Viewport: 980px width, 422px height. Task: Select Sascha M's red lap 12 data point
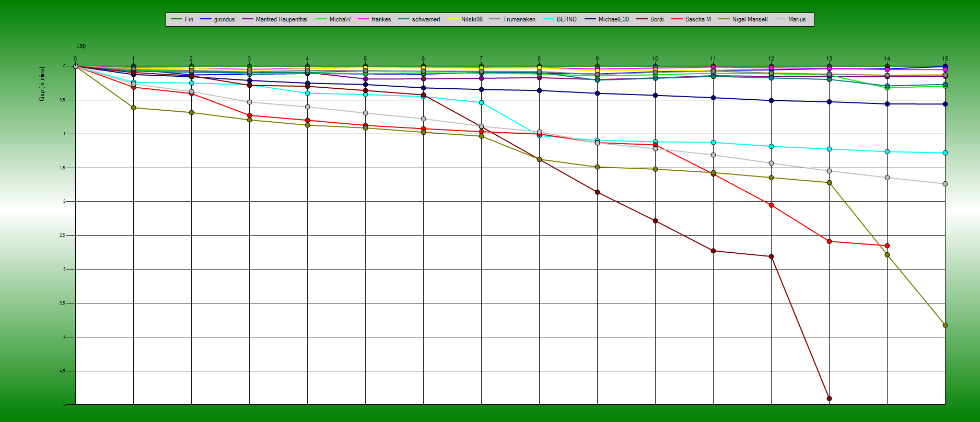771,205
